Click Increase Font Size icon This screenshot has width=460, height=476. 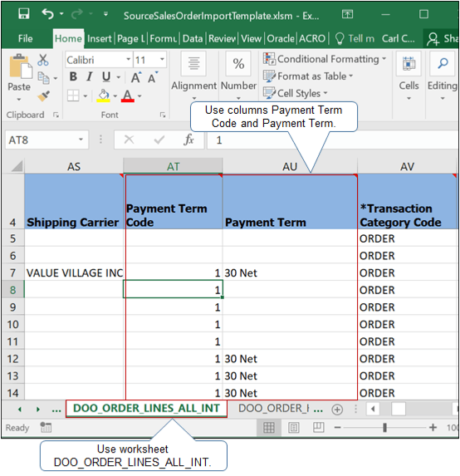coord(136,78)
